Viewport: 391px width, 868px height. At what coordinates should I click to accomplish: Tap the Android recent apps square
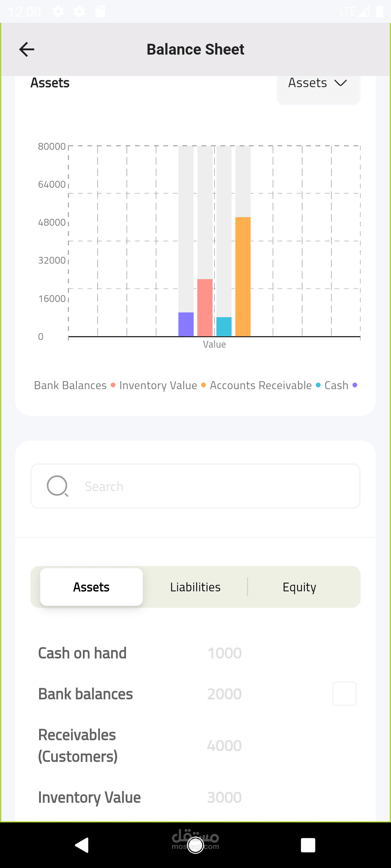[308, 845]
